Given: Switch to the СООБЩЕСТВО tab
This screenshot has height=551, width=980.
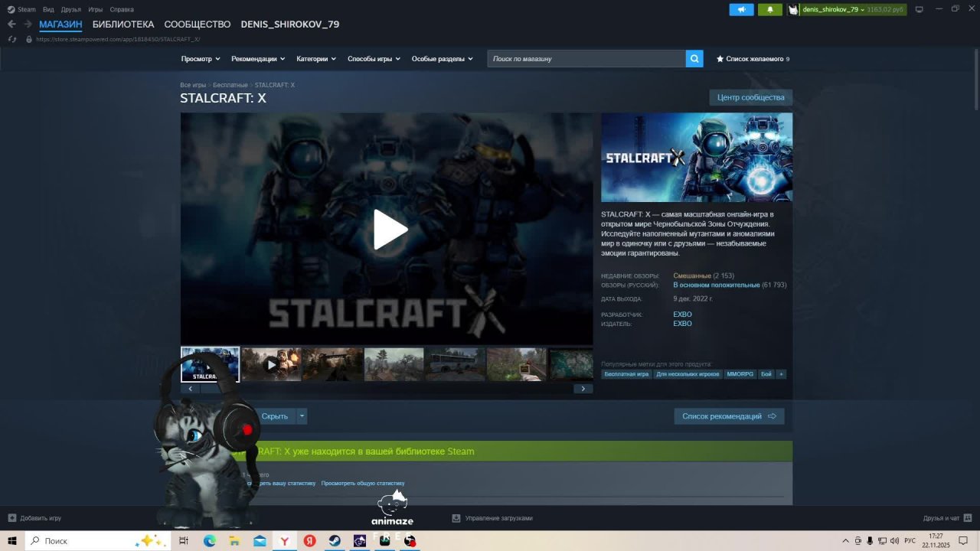Looking at the screenshot, I should click(x=198, y=24).
